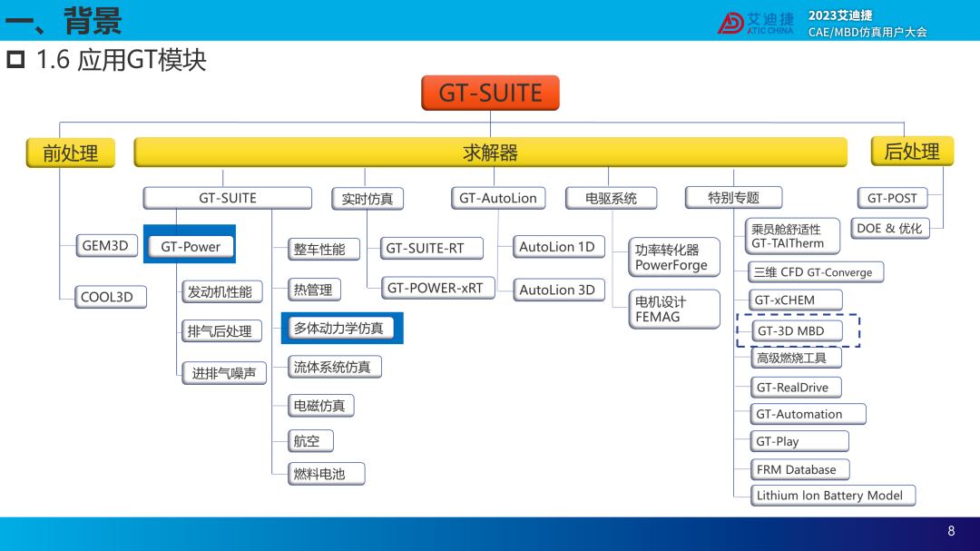Select the 1.6 应用GT模块 heading
Viewport: 980px width, 551px height.
coord(122,60)
